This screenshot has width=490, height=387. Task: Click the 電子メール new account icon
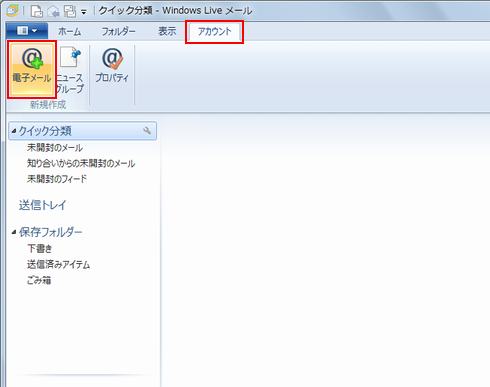pyautogui.click(x=32, y=69)
